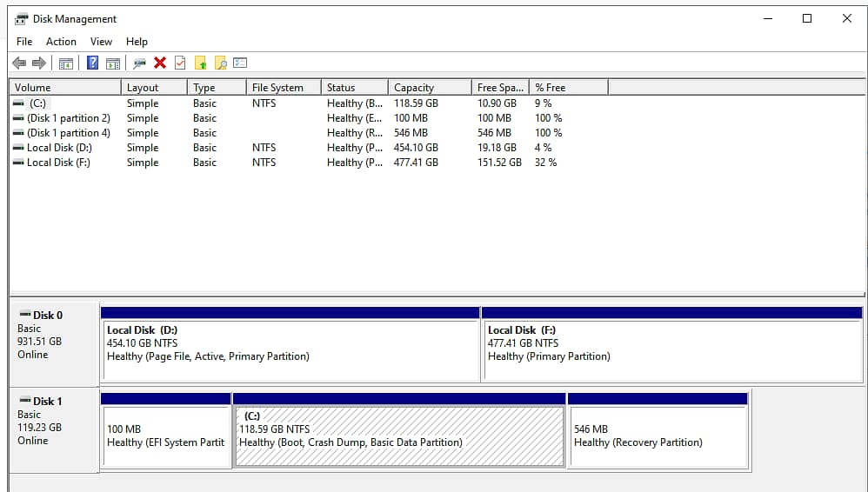
Task: Select Local Disk (F:) partition in graphical view
Action: tap(672, 344)
